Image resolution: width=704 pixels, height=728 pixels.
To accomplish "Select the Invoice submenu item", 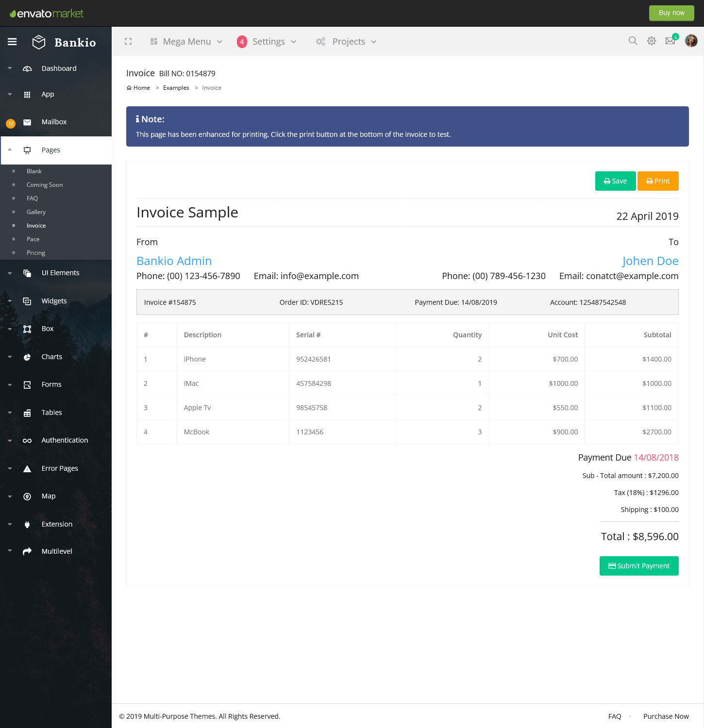I will 36,226.
